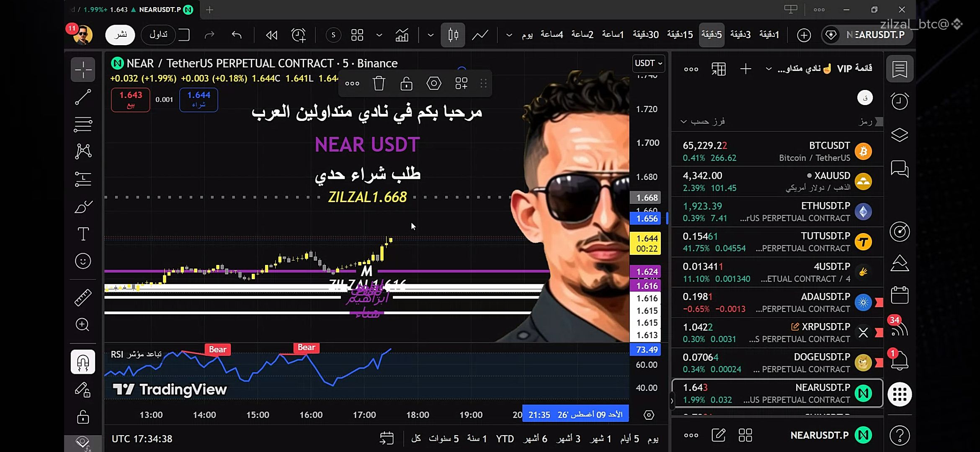Screen dimensions: 980x452
Task: Open go to date calendar icon
Action: (x=387, y=439)
